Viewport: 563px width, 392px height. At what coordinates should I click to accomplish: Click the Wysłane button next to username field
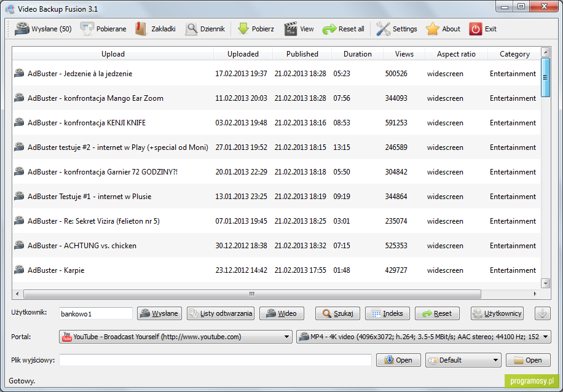(159, 313)
